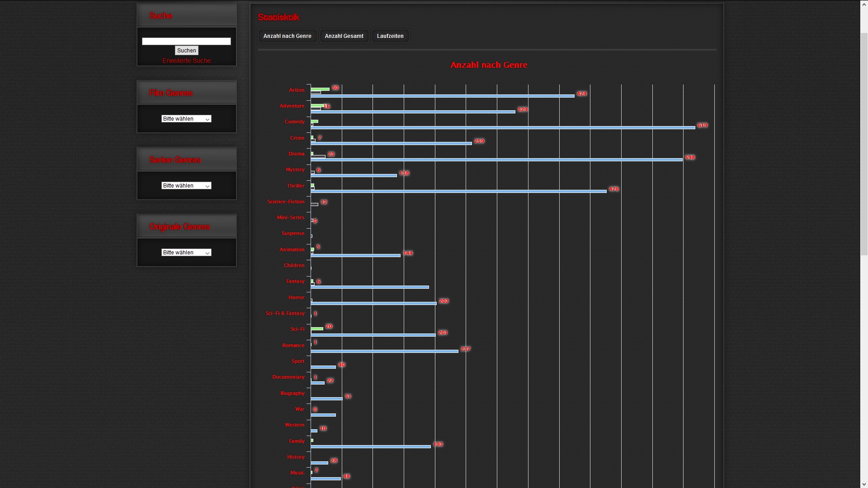
Task: Open the Laufzeiten tab
Action: coord(390,36)
